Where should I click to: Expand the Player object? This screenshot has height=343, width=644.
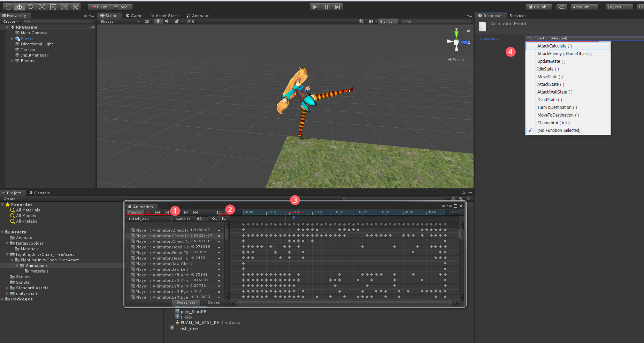point(12,38)
